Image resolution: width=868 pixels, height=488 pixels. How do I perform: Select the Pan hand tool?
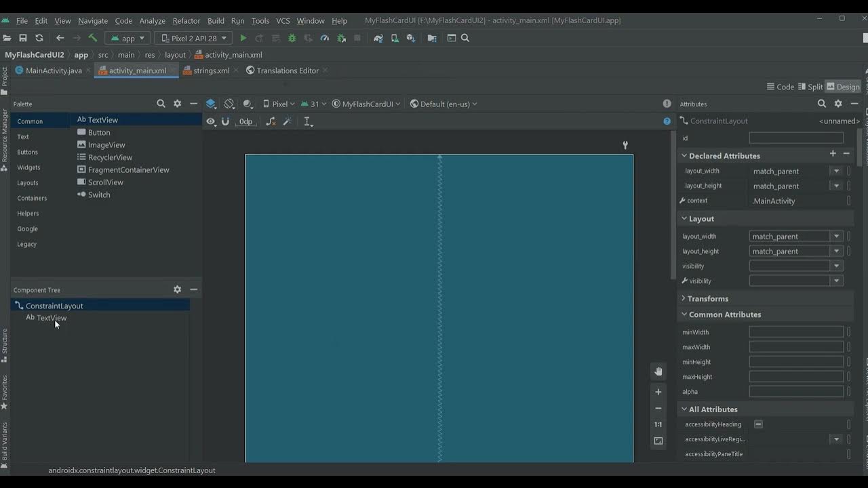pos(658,371)
